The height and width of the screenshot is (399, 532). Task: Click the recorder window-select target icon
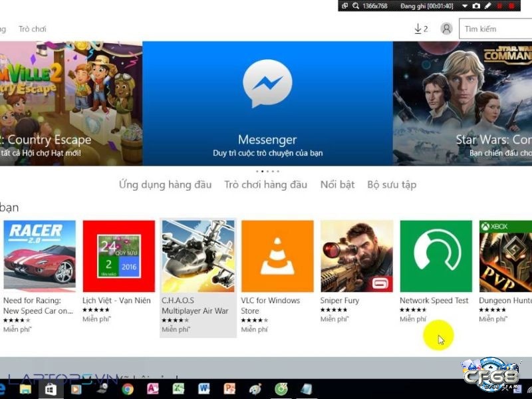tap(344, 6)
